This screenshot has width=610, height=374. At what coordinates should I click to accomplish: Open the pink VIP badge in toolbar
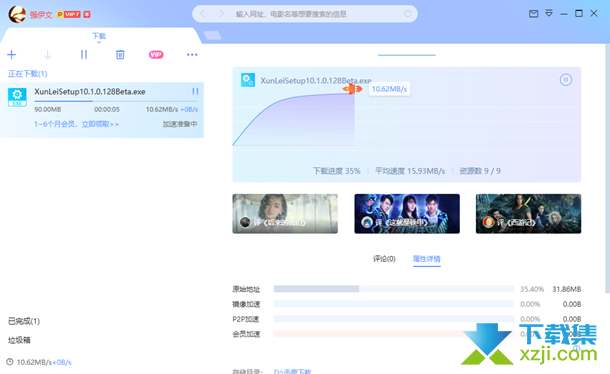156,54
